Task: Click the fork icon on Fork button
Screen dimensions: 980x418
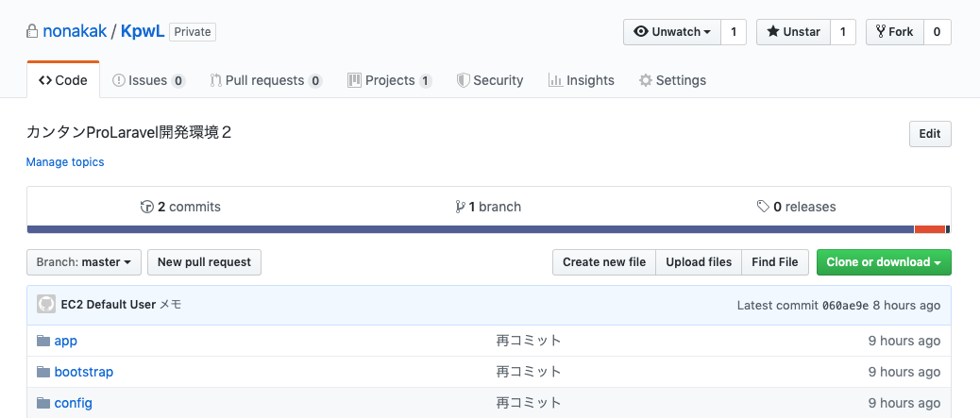Action: pos(881,31)
